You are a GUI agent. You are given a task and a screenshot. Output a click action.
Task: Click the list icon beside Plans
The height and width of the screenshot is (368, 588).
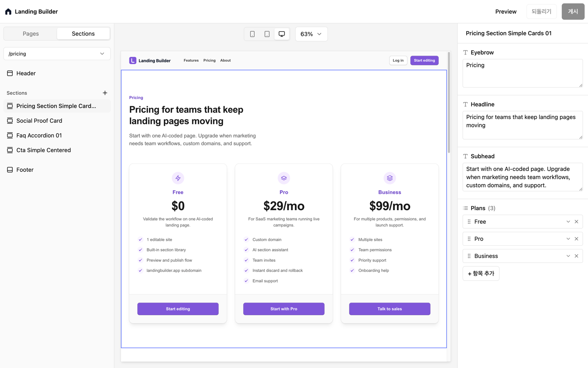coord(465,208)
